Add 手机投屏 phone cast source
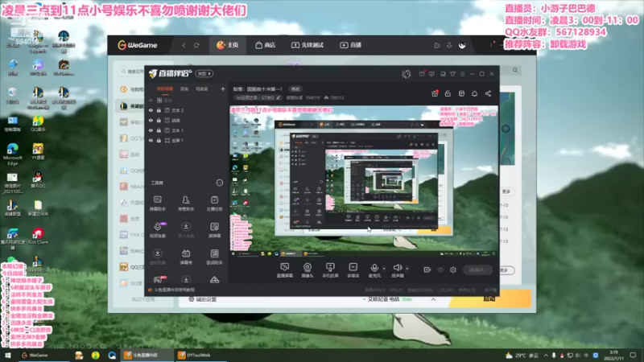 click(330, 270)
